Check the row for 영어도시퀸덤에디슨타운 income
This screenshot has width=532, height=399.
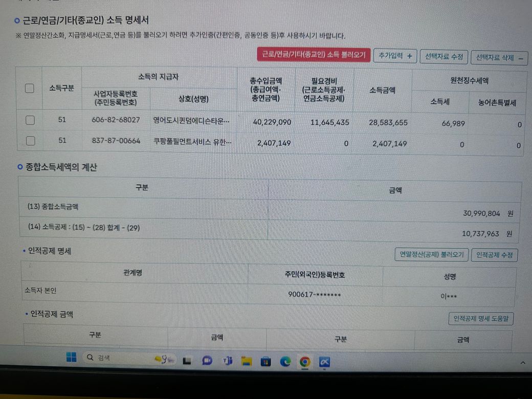tap(30, 120)
